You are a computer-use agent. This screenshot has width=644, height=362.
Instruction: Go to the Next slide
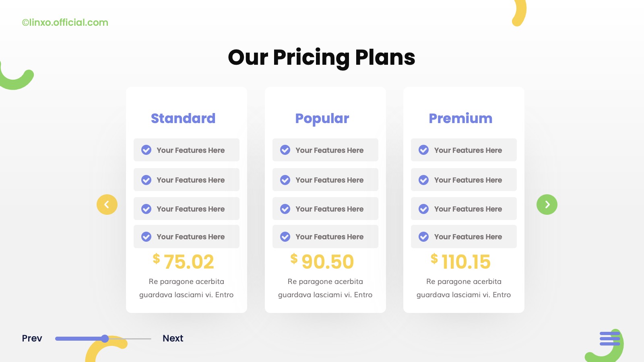point(173,338)
